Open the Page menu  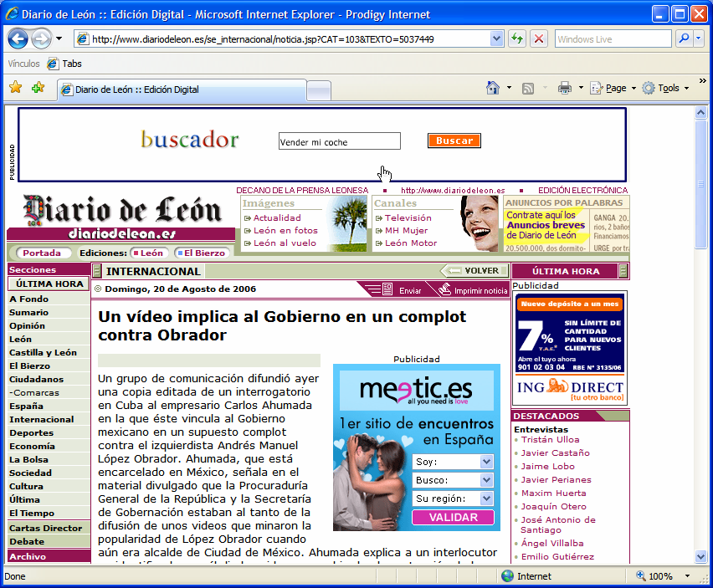click(613, 88)
